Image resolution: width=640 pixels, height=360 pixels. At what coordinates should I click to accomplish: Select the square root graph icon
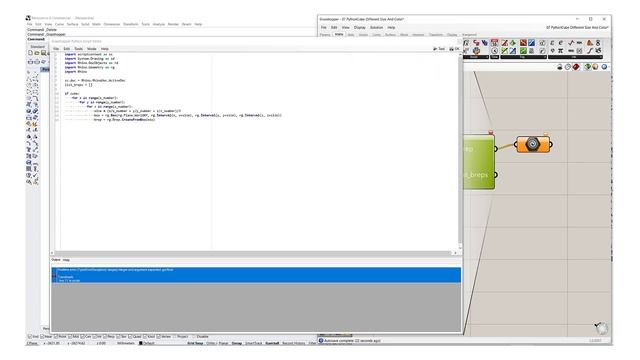pos(571,42)
